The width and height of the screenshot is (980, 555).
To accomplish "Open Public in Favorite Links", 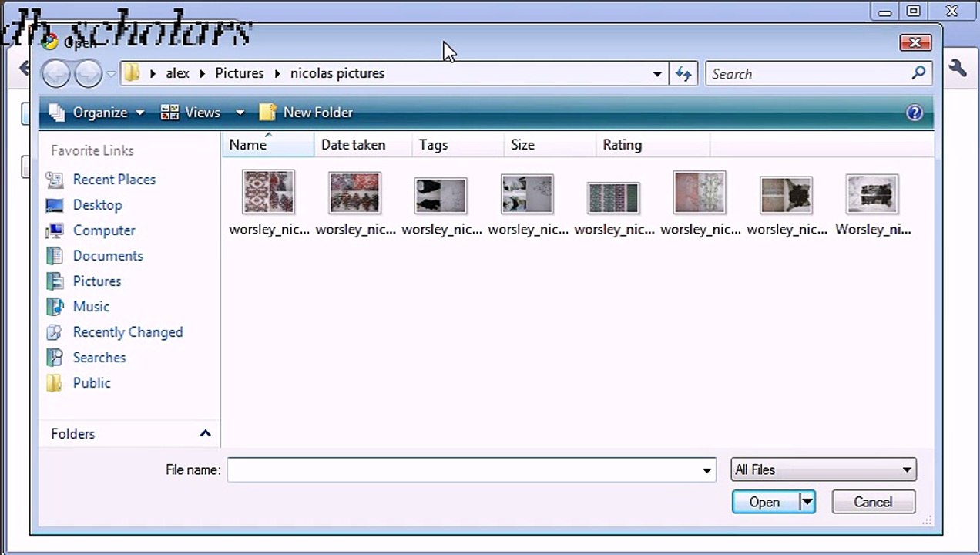I will tap(92, 383).
